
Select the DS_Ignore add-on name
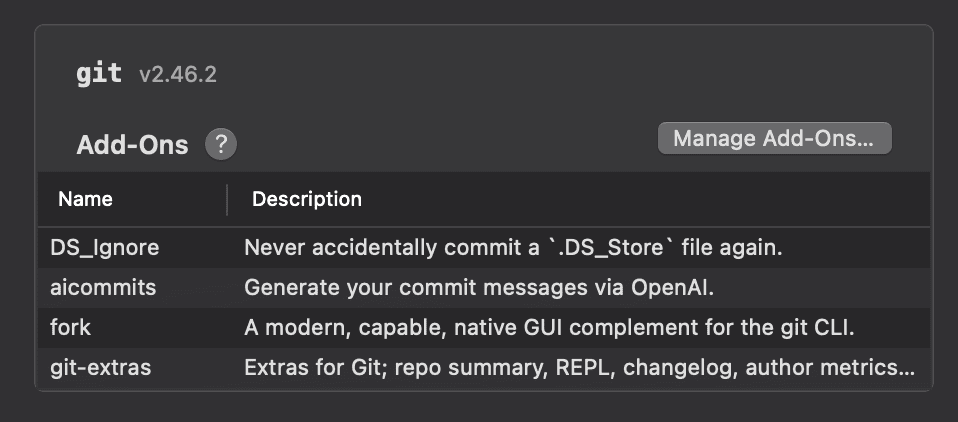tap(105, 247)
